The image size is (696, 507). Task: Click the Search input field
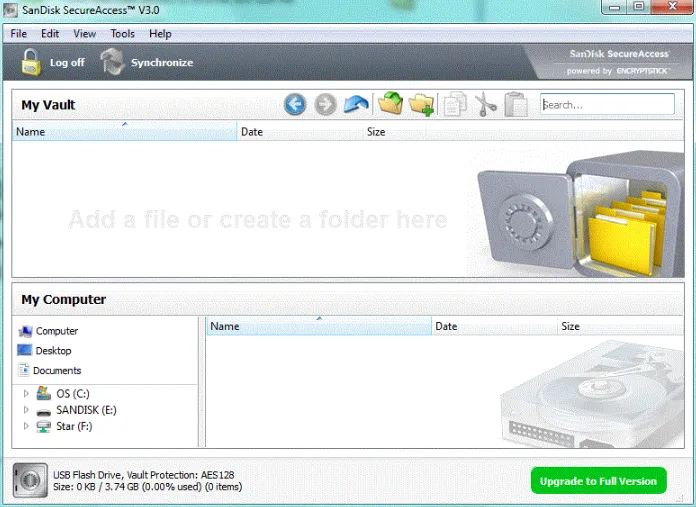coord(607,105)
